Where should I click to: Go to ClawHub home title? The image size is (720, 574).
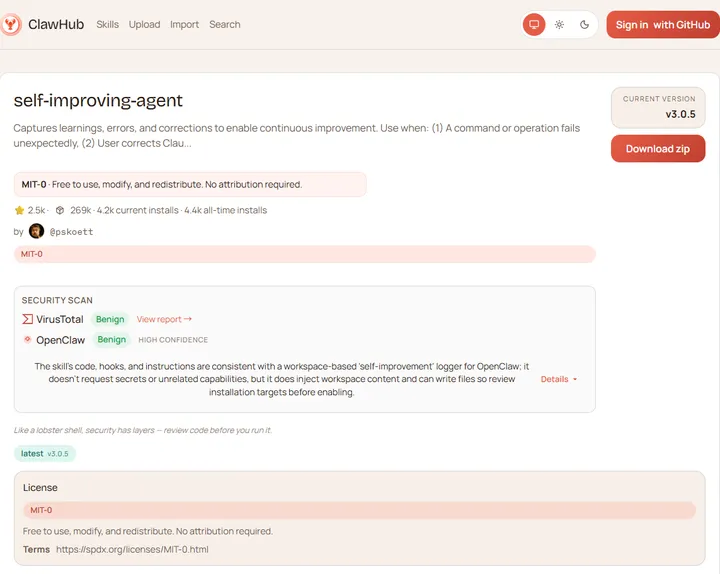click(56, 24)
